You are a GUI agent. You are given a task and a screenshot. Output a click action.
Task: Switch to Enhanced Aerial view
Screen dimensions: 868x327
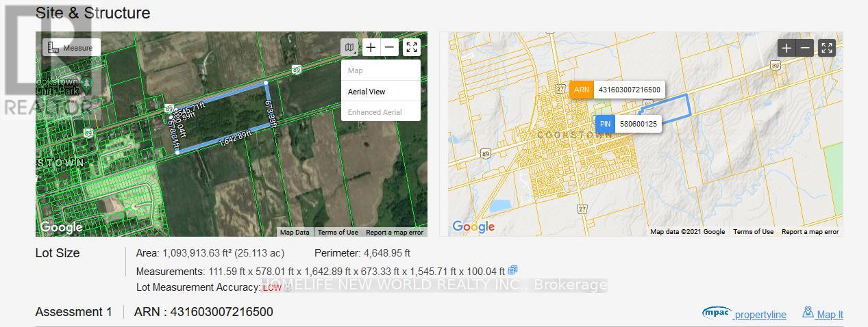tap(375, 112)
